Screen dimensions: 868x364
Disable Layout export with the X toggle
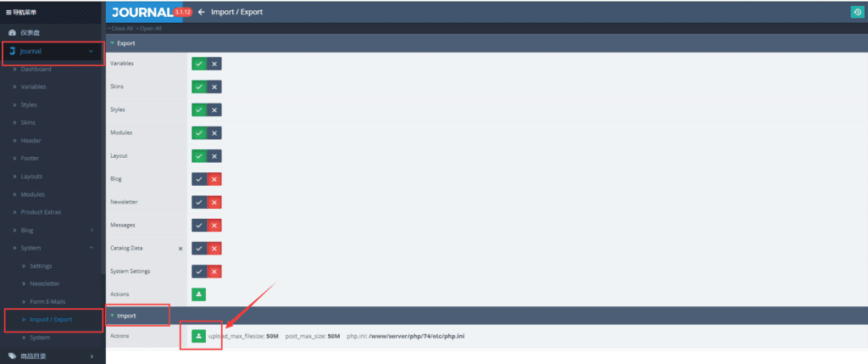214,156
